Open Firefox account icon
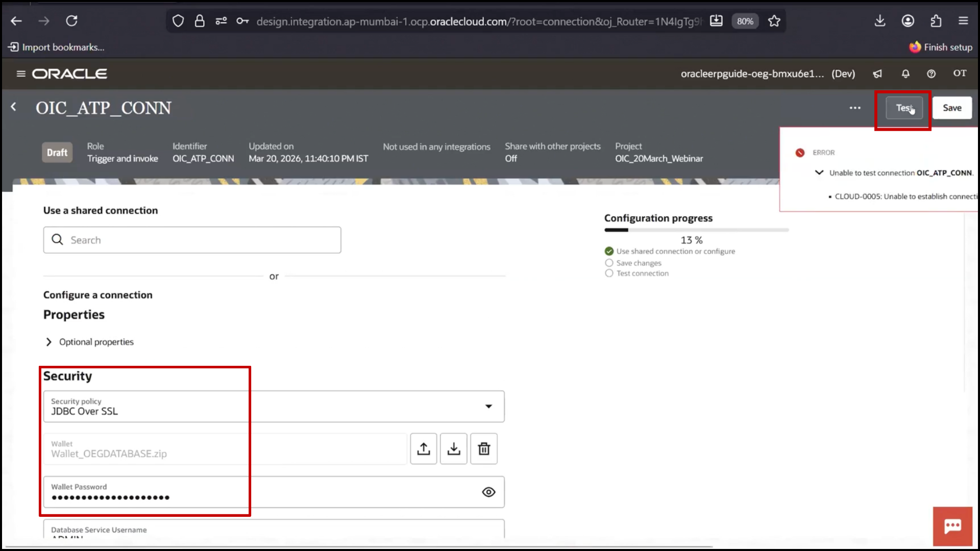This screenshot has height=551, width=980. [908, 21]
